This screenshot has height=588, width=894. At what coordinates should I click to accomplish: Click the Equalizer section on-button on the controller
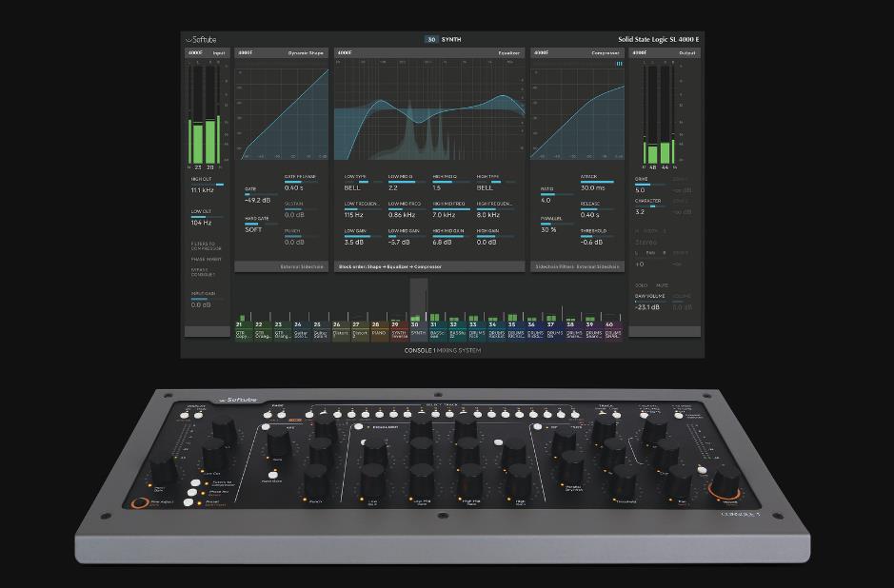[x=359, y=426]
